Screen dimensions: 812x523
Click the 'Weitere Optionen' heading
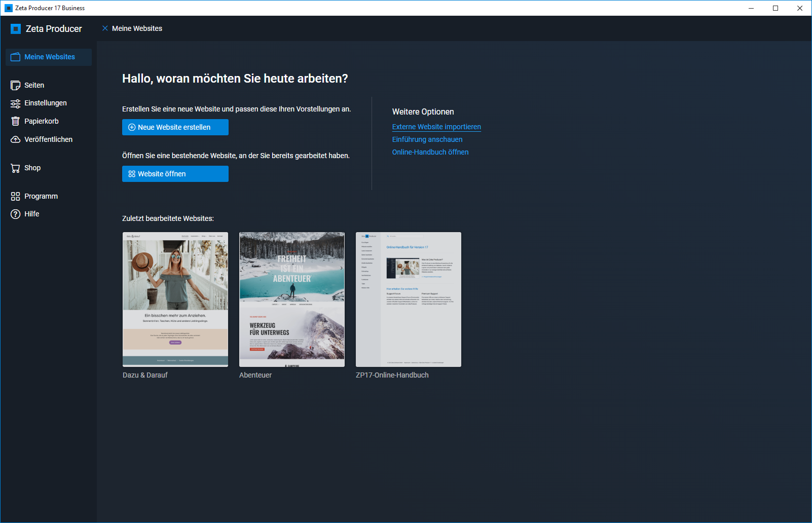[x=423, y=111]
